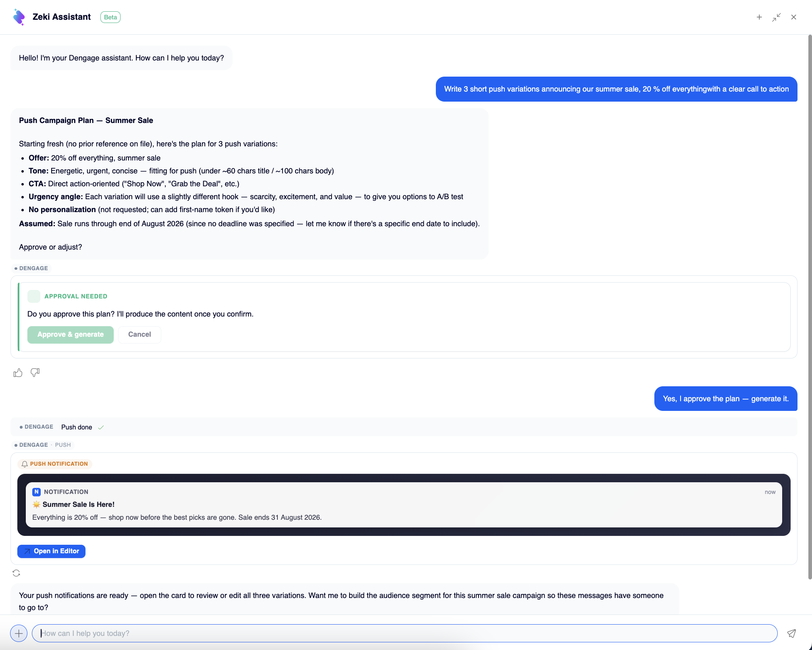
Task: Click the Approve & generate button
Action: tap(71, 334)
